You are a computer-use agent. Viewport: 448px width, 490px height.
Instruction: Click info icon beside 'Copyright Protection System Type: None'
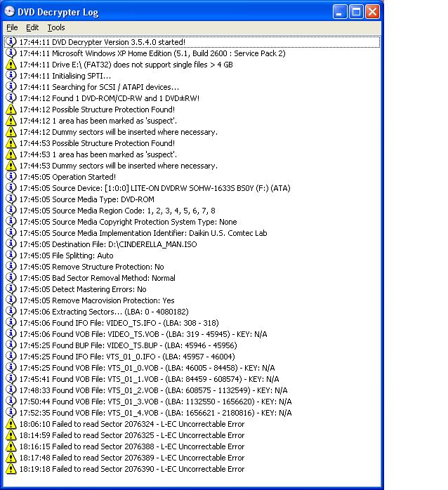(11, 222)
